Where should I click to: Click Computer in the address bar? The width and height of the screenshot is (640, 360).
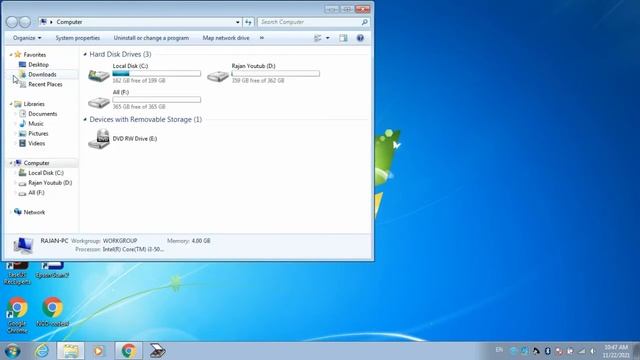[x=69, y=22]
